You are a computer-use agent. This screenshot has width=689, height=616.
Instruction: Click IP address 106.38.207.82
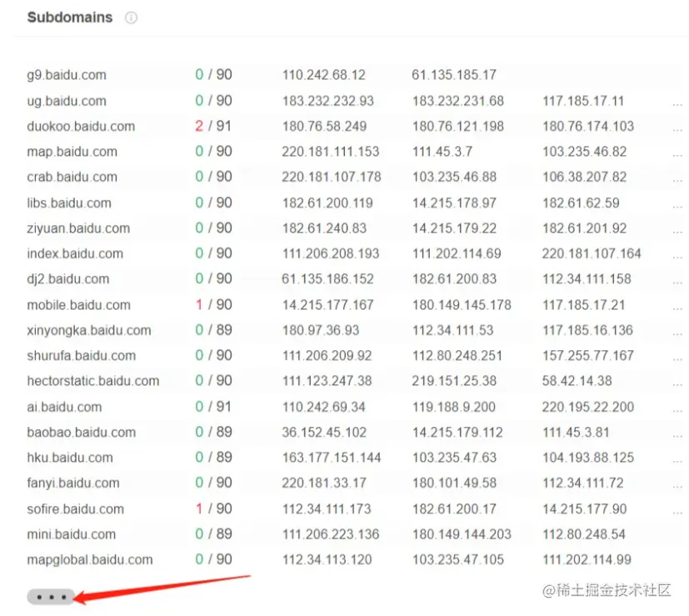[x=584, y=177]
